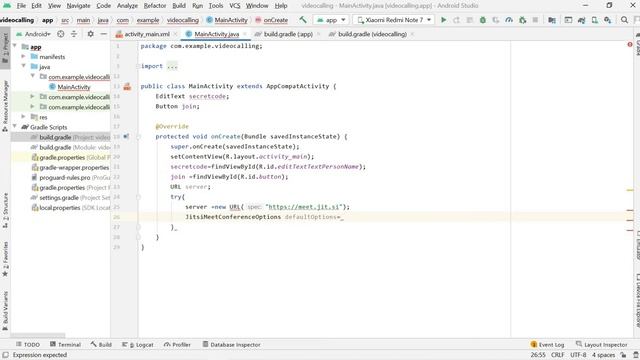Open the VCS menu
The image size is (640, 360).
tap(234, 6)
